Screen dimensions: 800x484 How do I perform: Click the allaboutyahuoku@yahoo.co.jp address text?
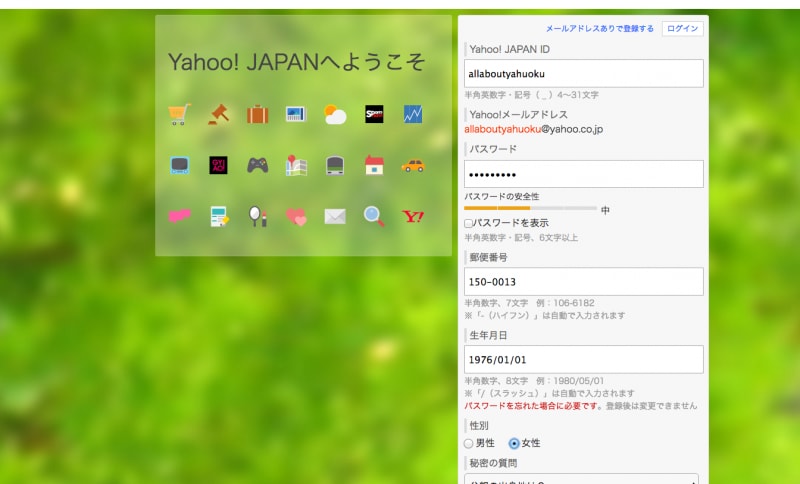click(533, 129)
